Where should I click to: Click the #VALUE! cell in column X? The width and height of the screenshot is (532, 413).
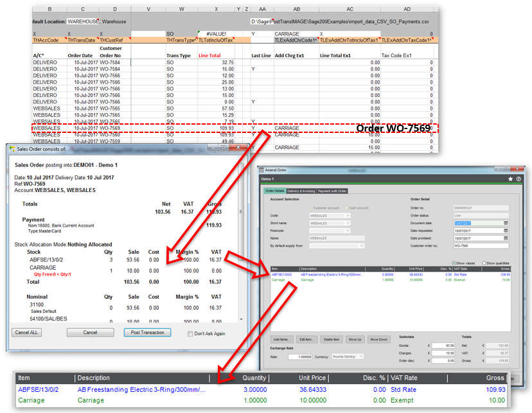216,34
